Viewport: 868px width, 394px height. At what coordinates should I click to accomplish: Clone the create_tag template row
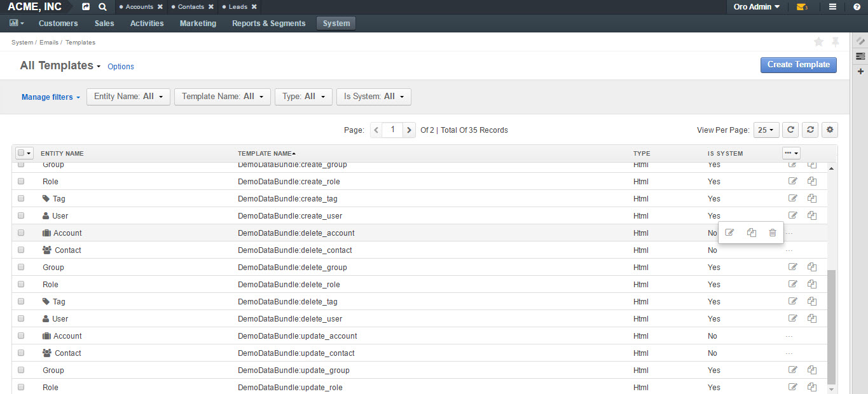pyautogui.click(x=812, y=198)
